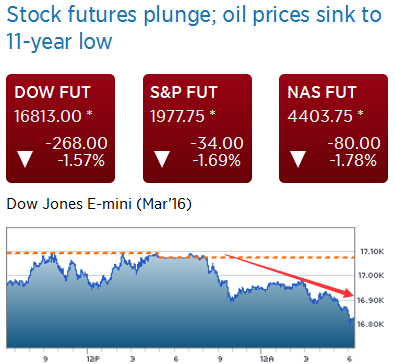
Task: Click the red arrowhead on the chart
Action: click(347, 293)
